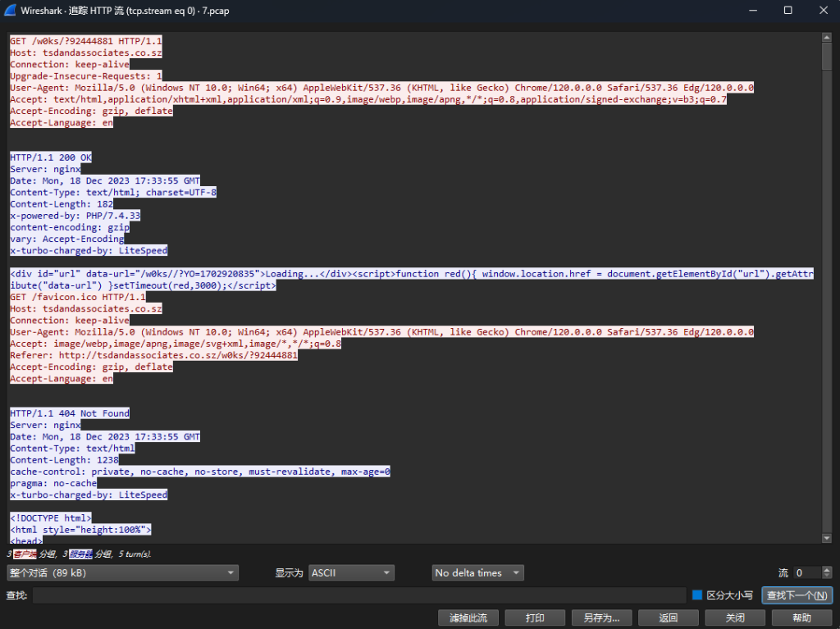This screenshot has width=840, height=629.
Task: Decrease the stream number with the down arrow
Action: click(x=827, y=577)
